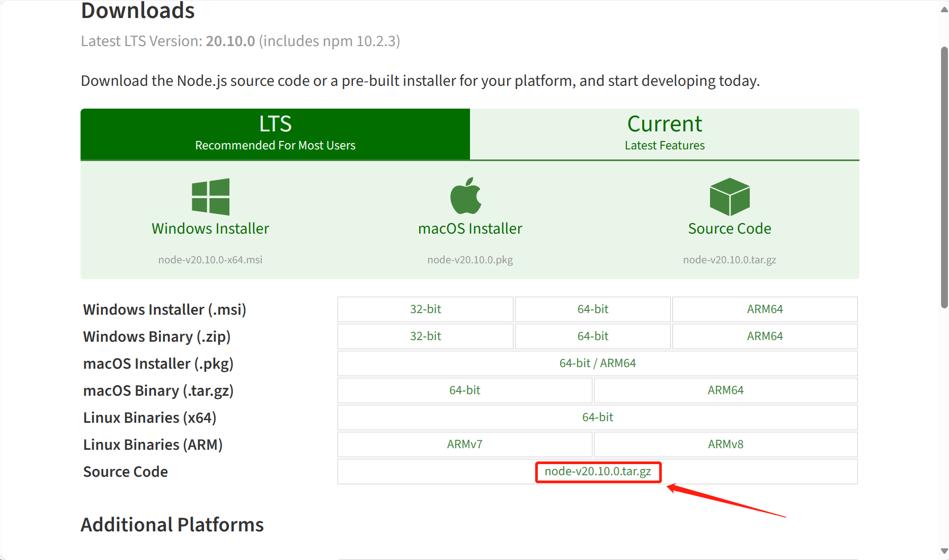Click the Latest LTS Version 20.10.0 text
949x560 pixels.
point(240,41)
